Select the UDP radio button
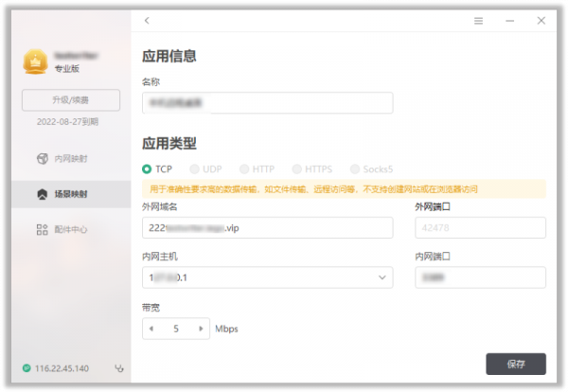568x392 pixels. [195, 169]
